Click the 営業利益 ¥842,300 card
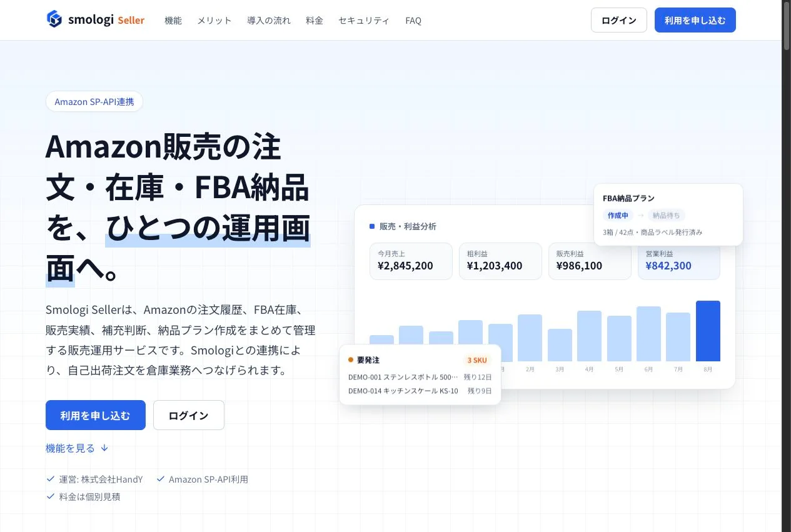The width and height of the screenshot is (791, 532). pyautogui.click(x=678, y=261)
